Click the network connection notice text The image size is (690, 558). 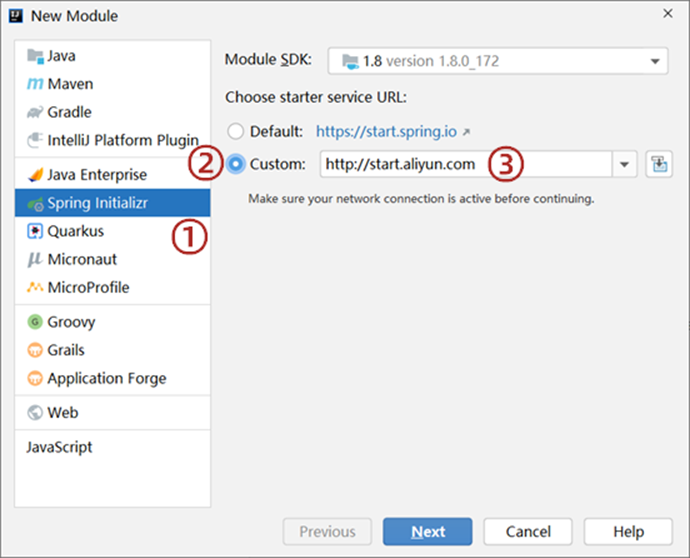click(421, 199)
